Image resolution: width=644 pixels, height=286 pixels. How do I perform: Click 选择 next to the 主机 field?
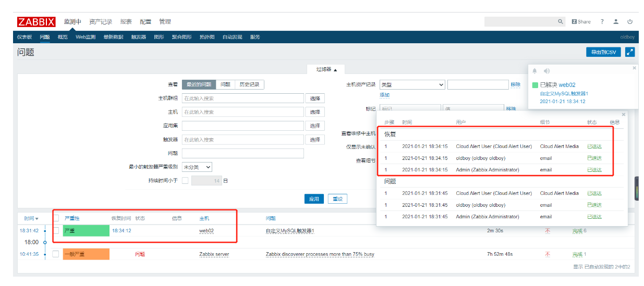[315, 112]
